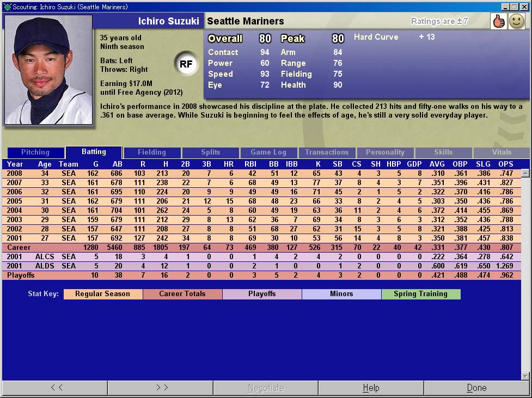Click the Regular Season stat key swatch
This screenshot has height=398, width=532.
103,294
